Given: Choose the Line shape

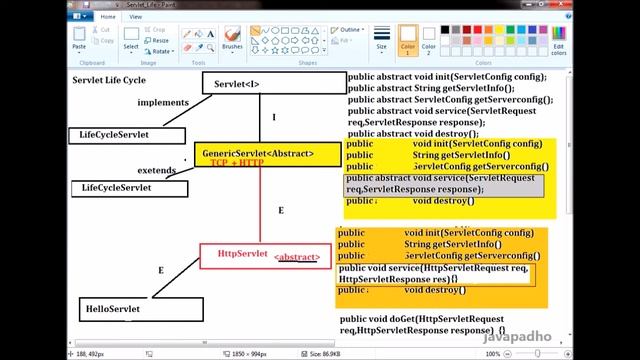Looking at the screenshot, I should 256,31.
